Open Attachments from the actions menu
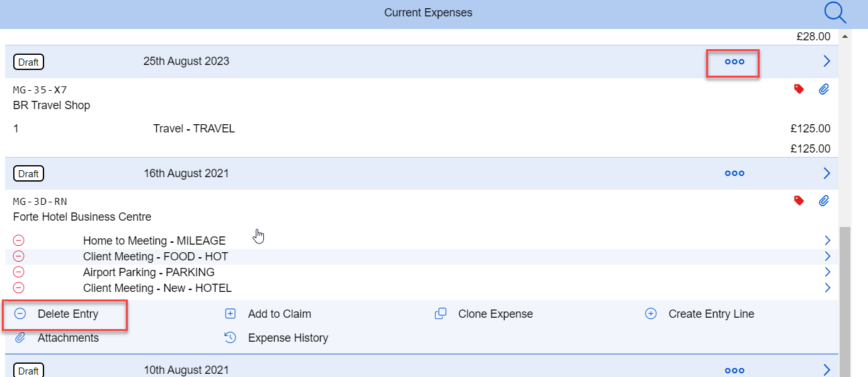Screen dimensions: 868x377 pyautogui.click(x=57, y=338)
